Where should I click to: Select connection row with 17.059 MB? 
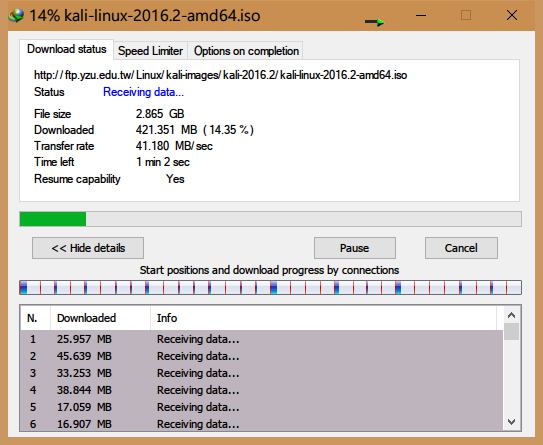coord(261,407)
